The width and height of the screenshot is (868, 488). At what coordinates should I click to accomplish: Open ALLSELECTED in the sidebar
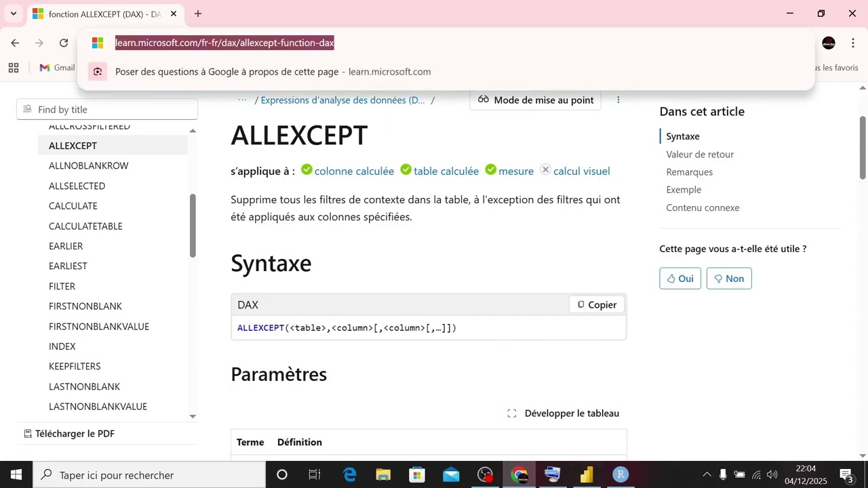point(77,186)
